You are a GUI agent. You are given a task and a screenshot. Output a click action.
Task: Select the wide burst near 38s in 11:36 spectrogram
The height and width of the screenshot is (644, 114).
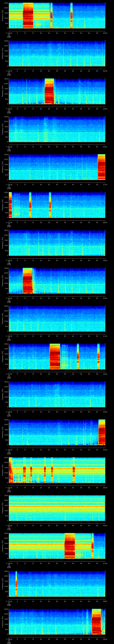[70, 546]
